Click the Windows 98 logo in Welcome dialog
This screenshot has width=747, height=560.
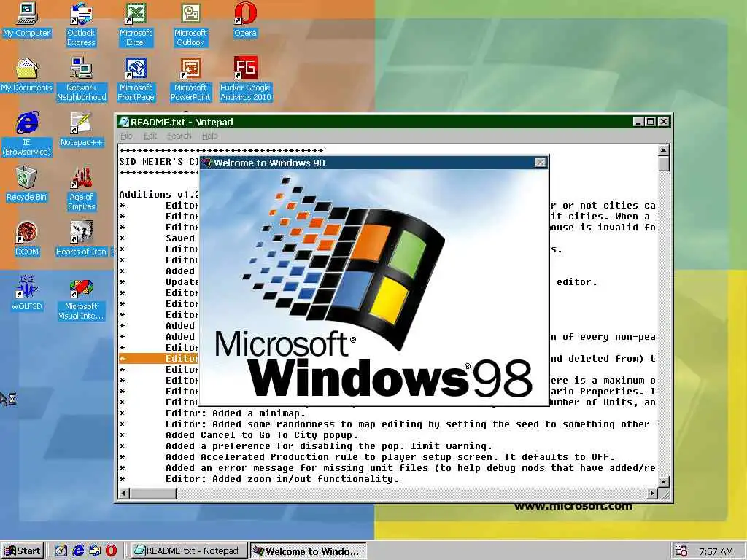[374, 287]
